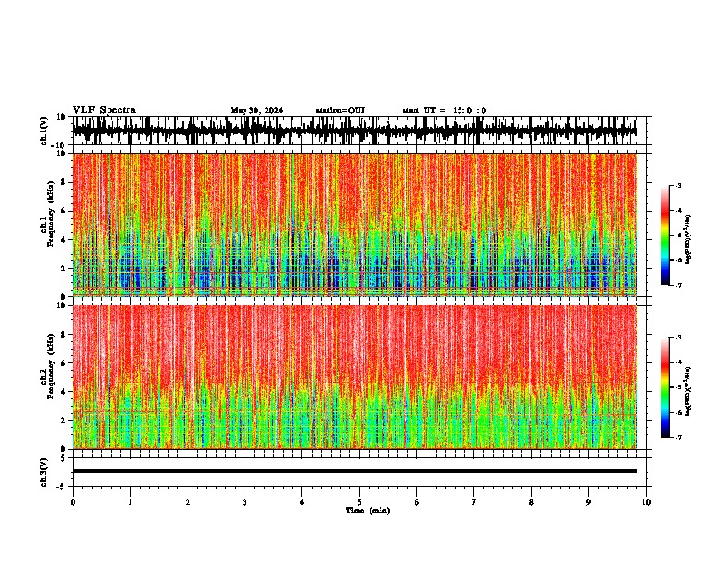Click the ch.1 color bar unit label
The width and height of the screenshot is (728, 563).
click(688, 240)
